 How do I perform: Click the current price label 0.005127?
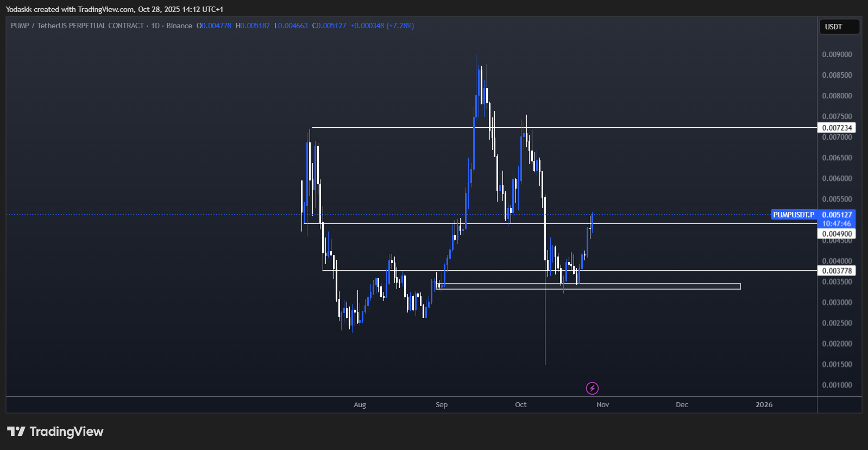[837, 215]
